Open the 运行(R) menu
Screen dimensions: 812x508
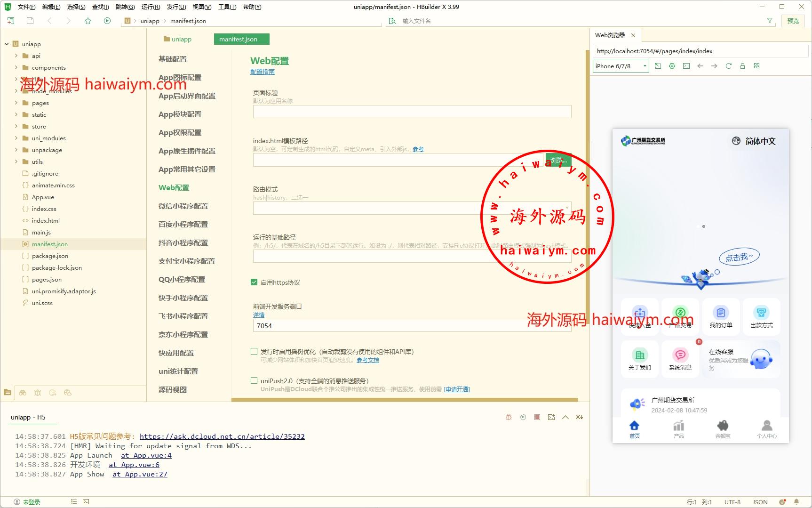151,7
